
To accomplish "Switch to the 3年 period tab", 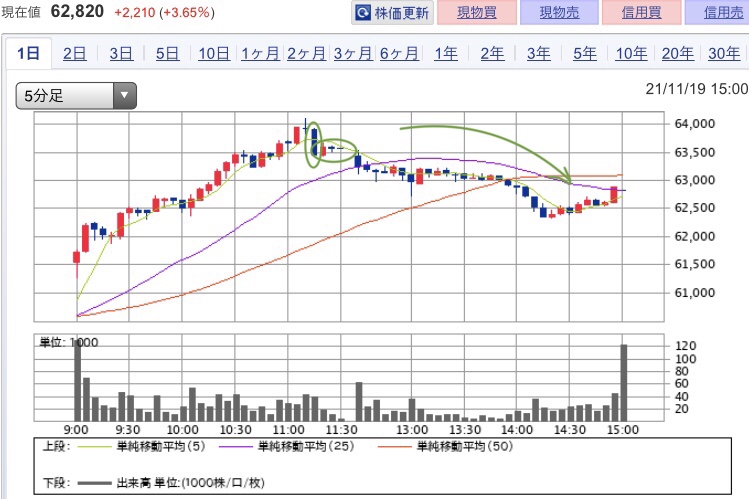I will click(x=538, y=53).
